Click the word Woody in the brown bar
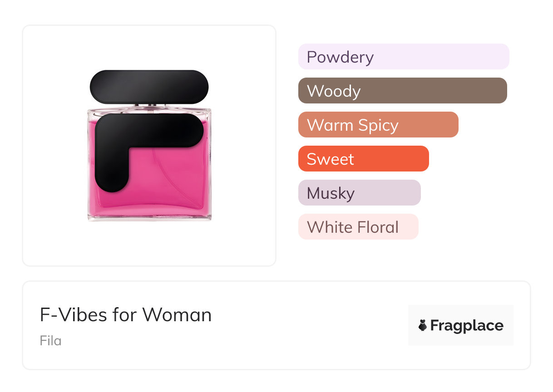Image resolution: width=553 pixels, height=392 pixels. tap(334, 91)
